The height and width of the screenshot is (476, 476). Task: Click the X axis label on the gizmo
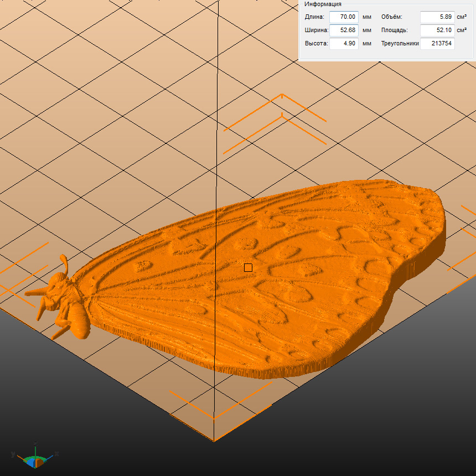tap(56, 454)
